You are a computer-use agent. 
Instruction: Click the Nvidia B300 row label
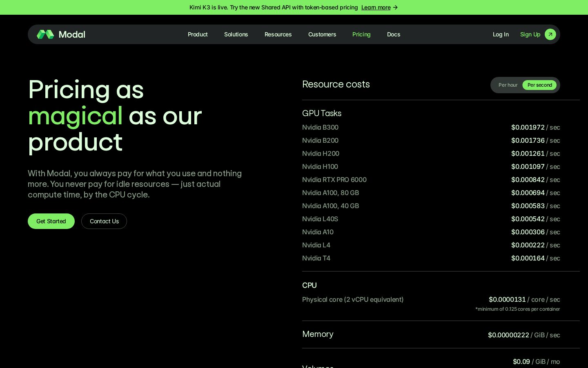pyautogui.click(x=320, y=127)
